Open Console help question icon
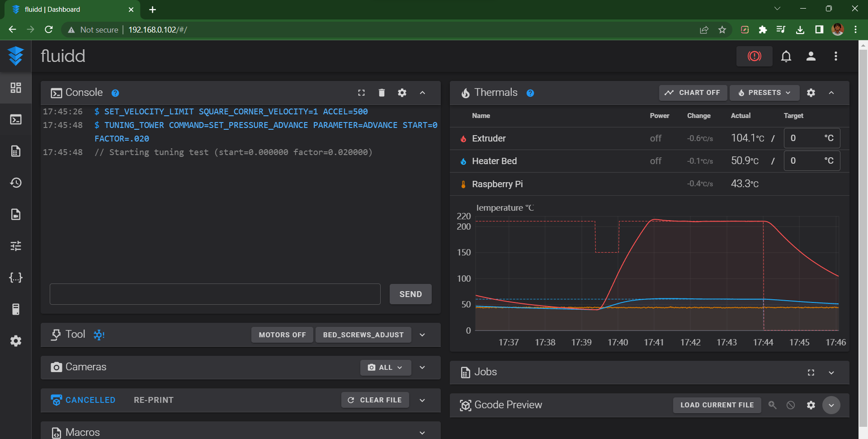Screen dimensions: 868x439 click(x=115, y=93)
